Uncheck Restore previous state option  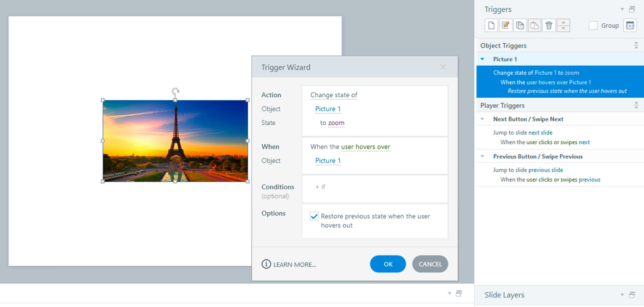coord(315,217)
